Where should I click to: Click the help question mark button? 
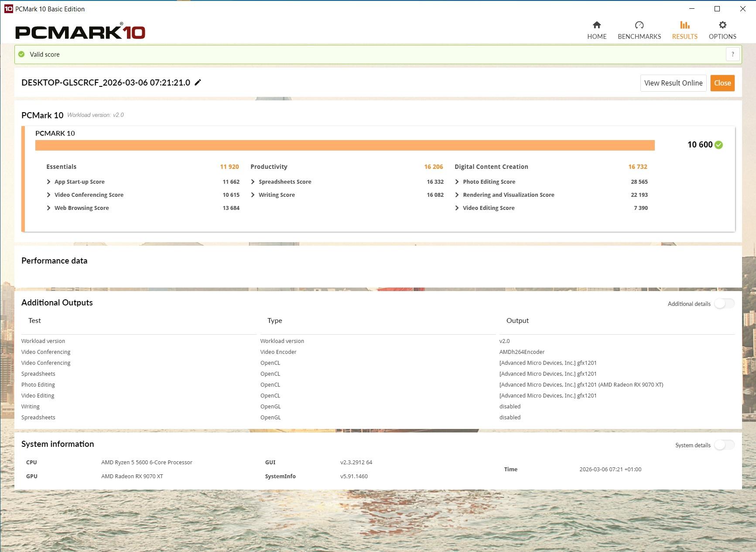coord(732,54)
